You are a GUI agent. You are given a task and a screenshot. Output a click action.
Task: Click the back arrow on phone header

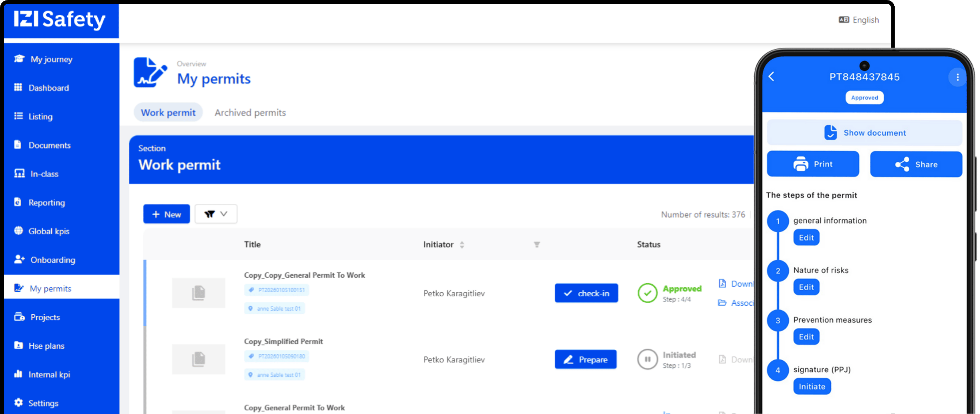(771, 77)
